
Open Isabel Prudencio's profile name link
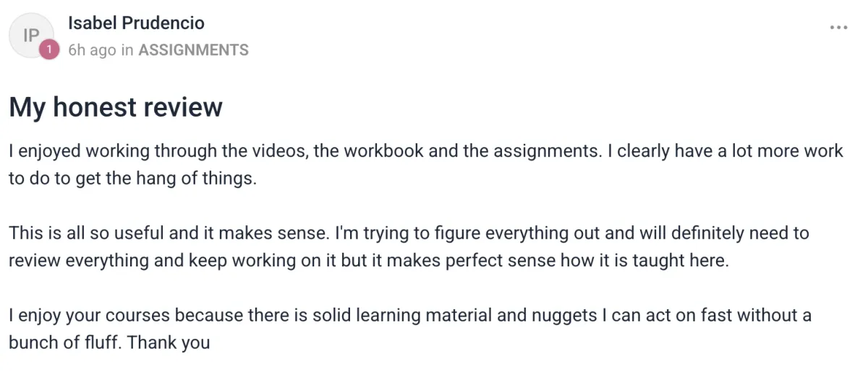pos(136,23)
